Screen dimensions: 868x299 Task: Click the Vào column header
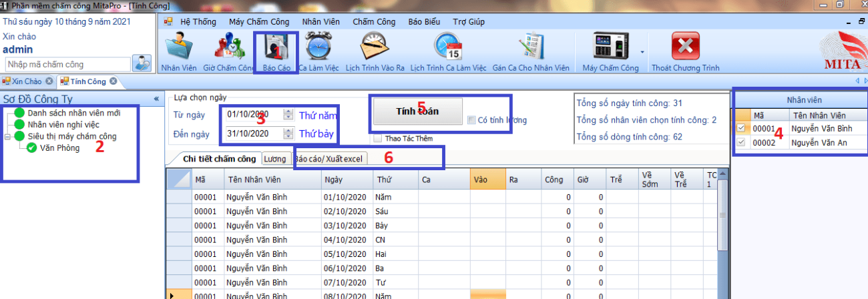pyautogui.click(x=487, y=180)
